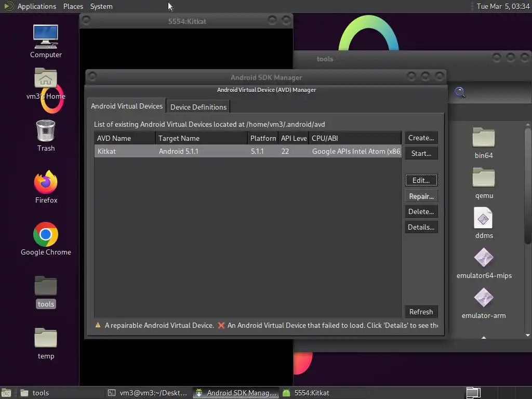Switch to the vm3@vm3 terminal taskbar entry
532x399 pixels.
click(x=147, y=393)
